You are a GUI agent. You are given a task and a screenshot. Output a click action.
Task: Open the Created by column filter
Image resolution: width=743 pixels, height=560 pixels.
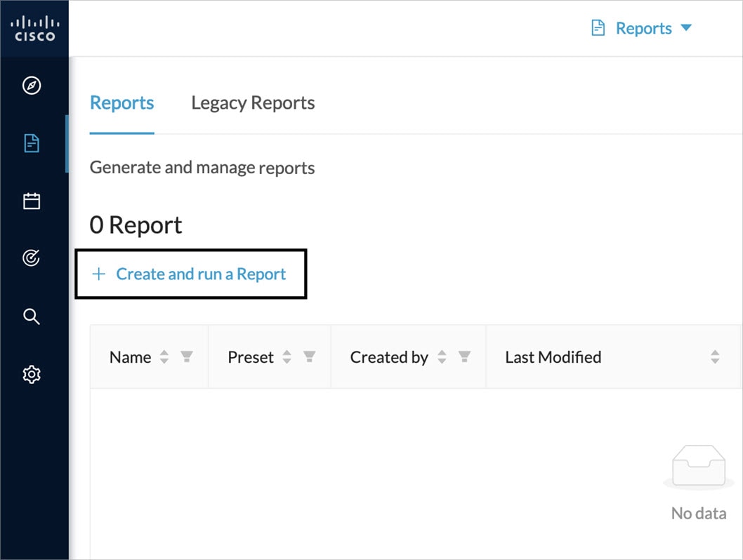(x=464, y=357)
